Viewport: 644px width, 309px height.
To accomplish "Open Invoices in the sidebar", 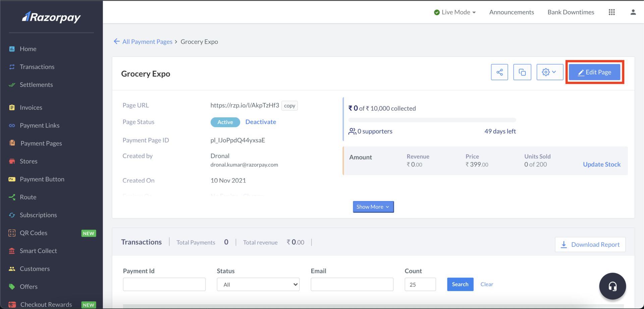I will pos(31,107).
